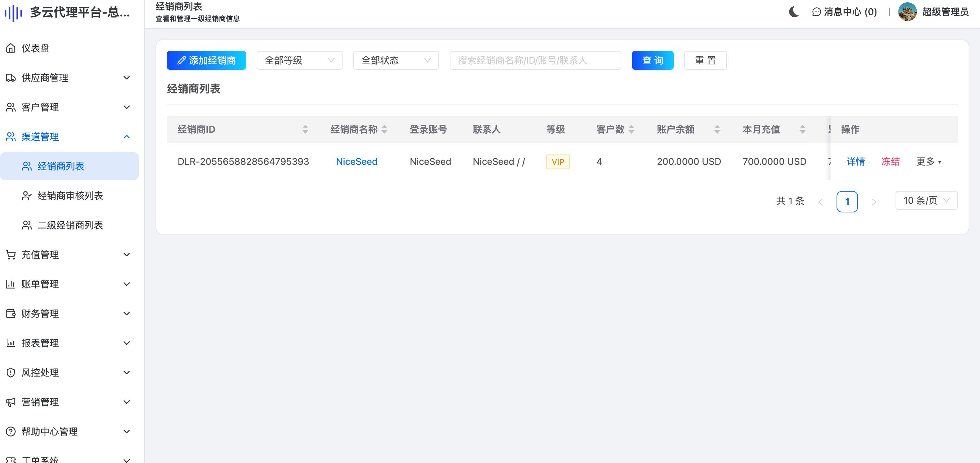Image resolution: width=980 pixels, height=463 pixels.
Task: Click the 营销管理 megaphone icon
Action: pos(11,402)
